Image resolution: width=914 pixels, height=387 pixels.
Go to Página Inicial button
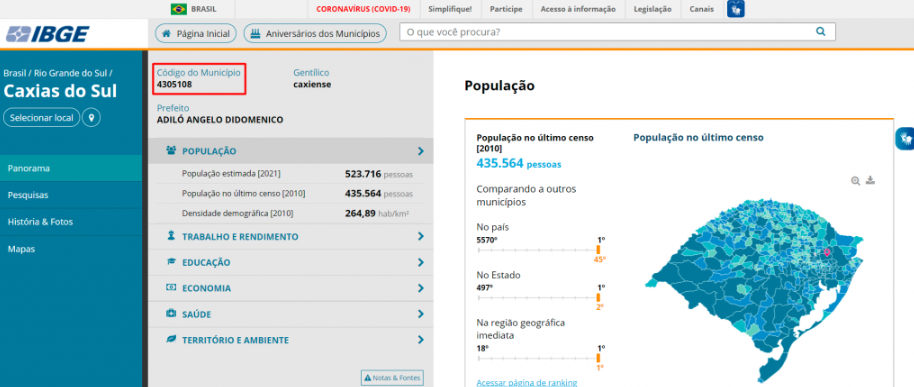(196, 34)
